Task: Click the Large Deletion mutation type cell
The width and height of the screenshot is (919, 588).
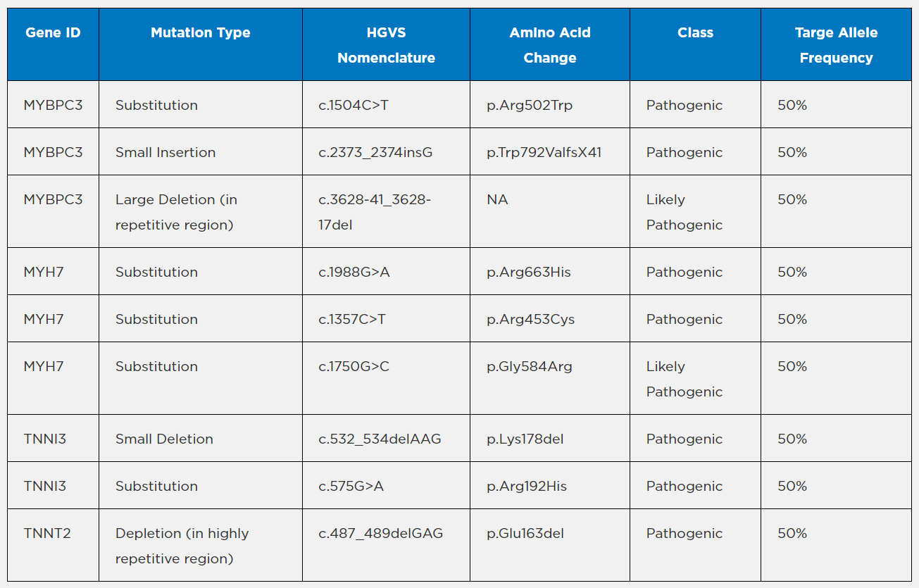Action: (176, 212)
